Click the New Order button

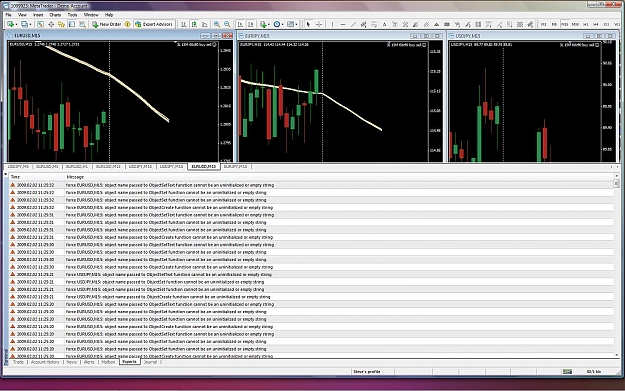tap(106, 24)
